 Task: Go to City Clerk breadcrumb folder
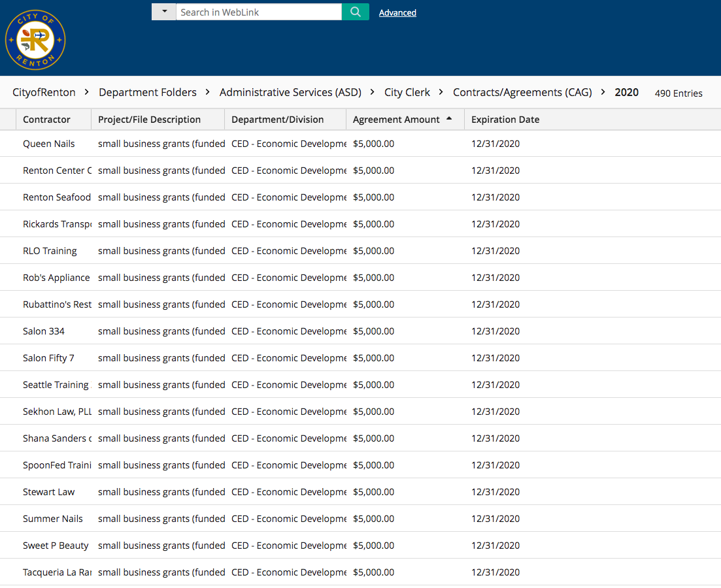407,92
